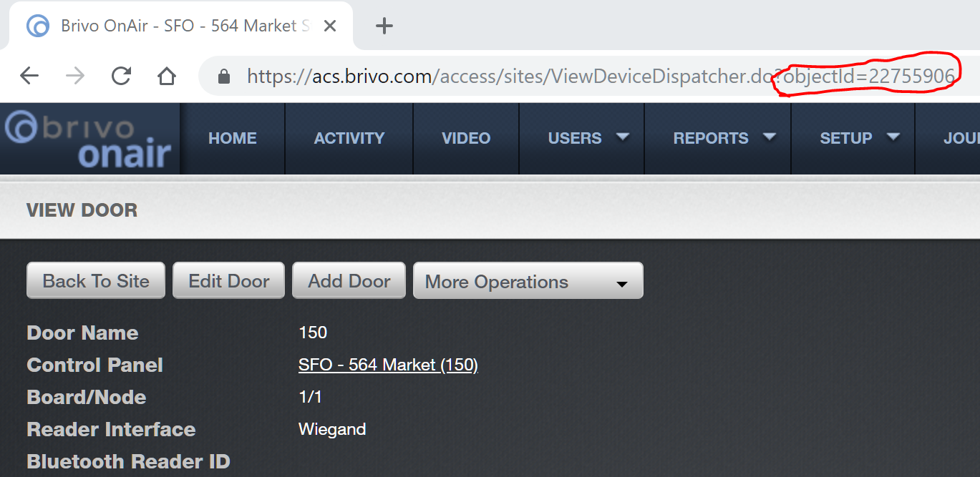Click the Door Name value 150

click(x=313, y=333)
